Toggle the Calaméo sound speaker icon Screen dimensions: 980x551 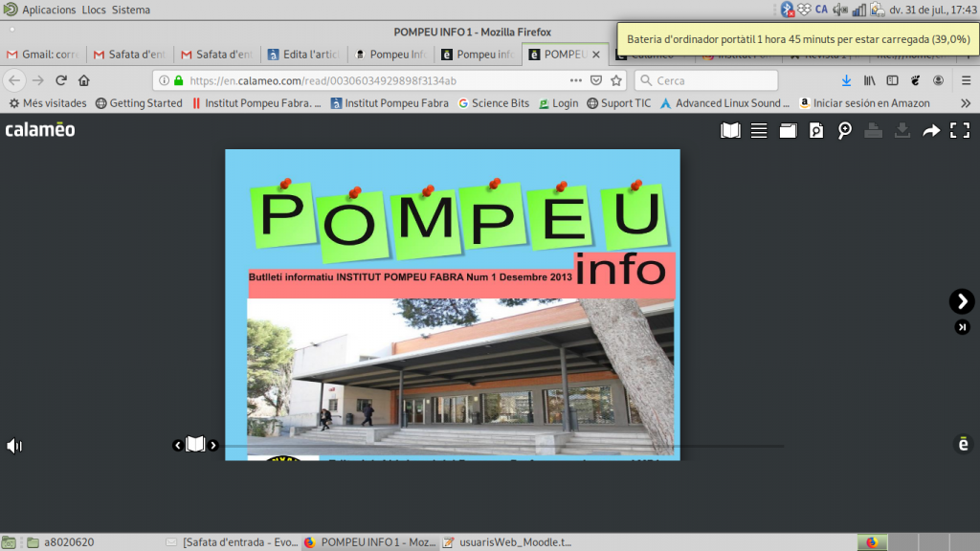pyautogui.click(x=14, y=446)
